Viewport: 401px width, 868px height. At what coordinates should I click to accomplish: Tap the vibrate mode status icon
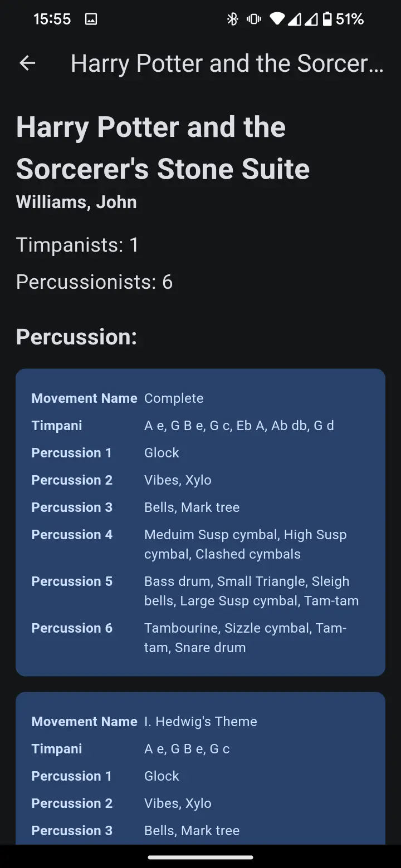pos(254,19)
